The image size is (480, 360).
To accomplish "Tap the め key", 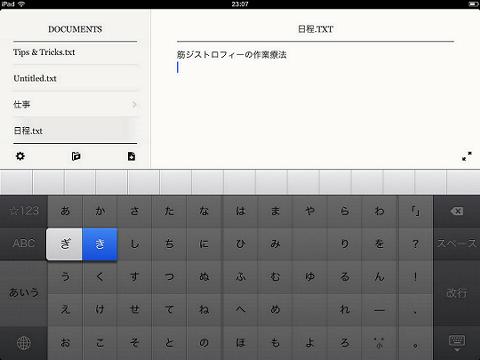I will (x=275, y=309).
